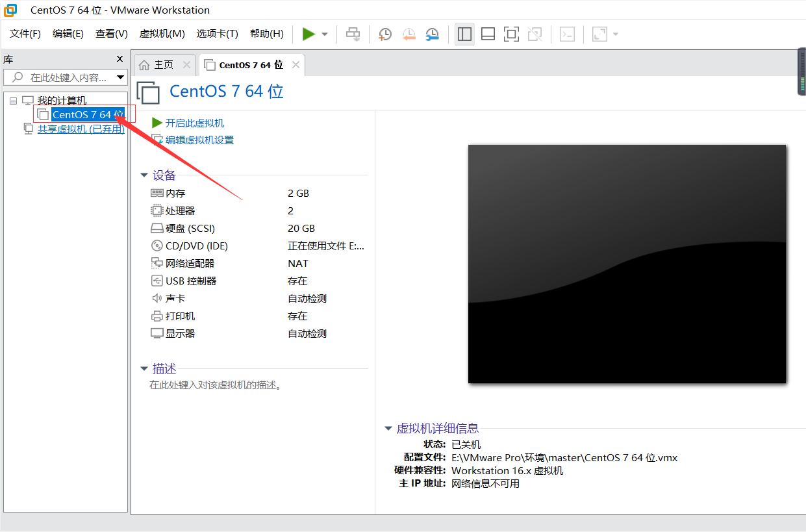Click the 显示器 display device row

click(x=258, y=334)
